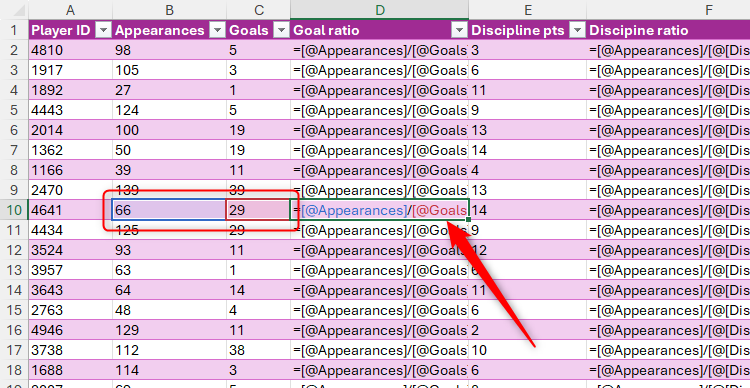Select Player ID cell 3957

tap(70, 270)
